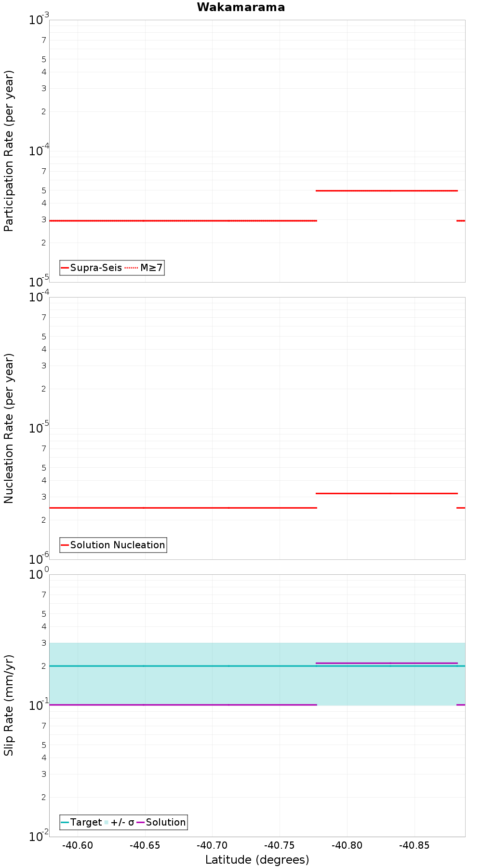Click the Latitude (degrees) axis label

[x=257, y=860]
